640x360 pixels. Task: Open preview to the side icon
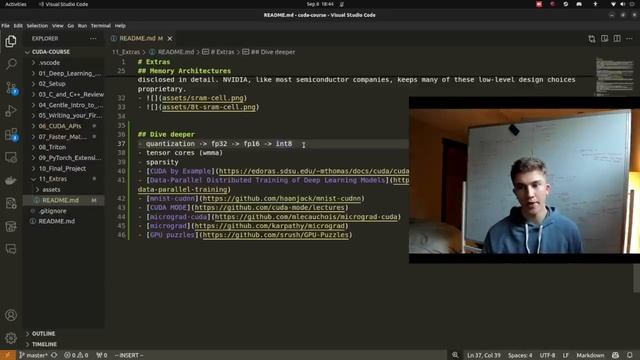(x=604, y=39)
